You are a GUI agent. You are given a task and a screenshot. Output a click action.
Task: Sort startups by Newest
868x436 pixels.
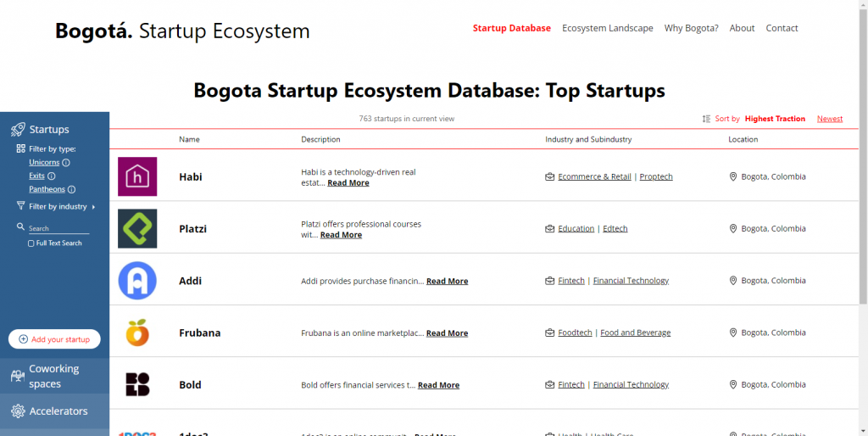click(x=829, y=119)
